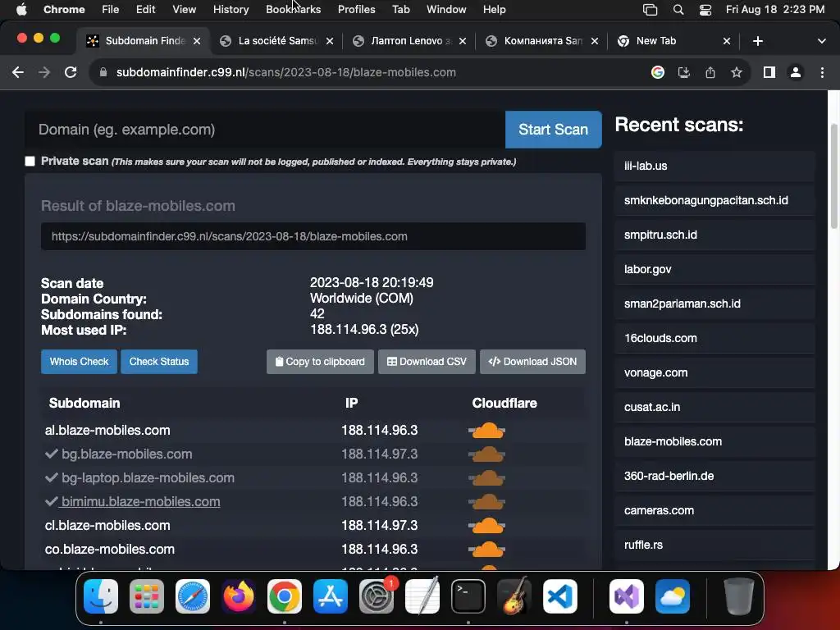Click Copy to clipboard button
This screenshot has width=840, height=630.
320,362
